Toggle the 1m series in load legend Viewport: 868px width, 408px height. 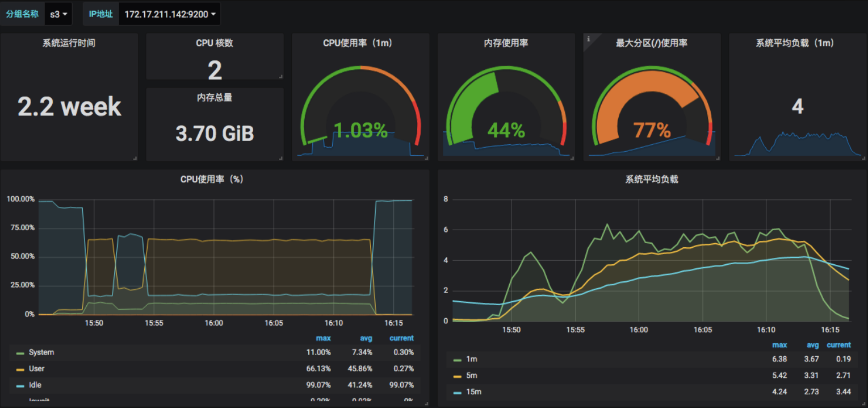pyautogui.click(x=472, y=359)
